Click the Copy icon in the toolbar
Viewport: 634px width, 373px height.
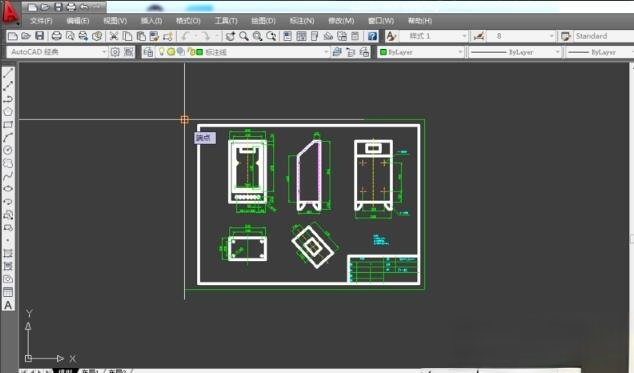point(127,36)
